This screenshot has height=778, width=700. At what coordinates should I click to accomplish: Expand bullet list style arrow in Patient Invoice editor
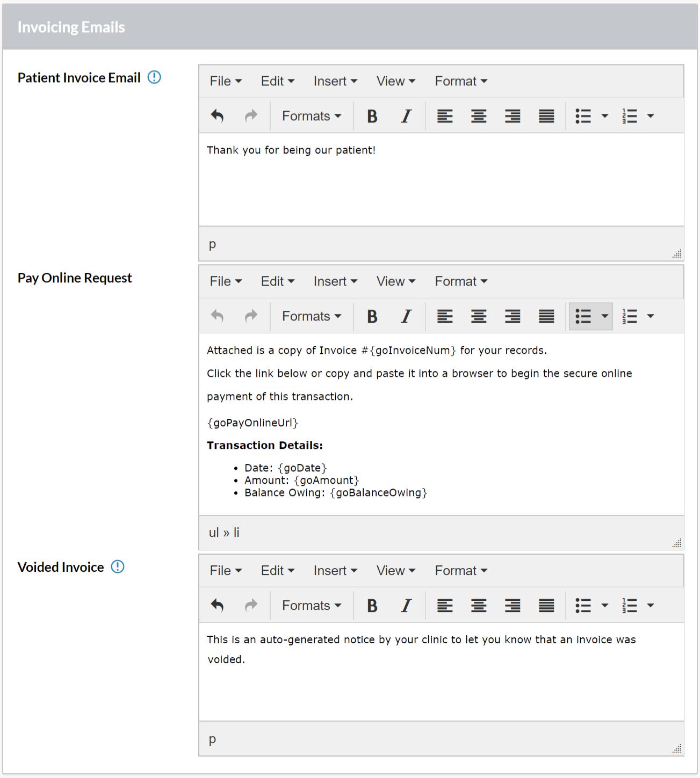point(604,116)
